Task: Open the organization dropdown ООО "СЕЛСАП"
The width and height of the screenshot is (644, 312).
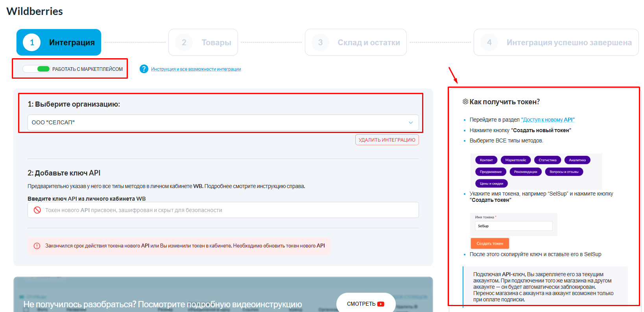Action: point(223,122)
